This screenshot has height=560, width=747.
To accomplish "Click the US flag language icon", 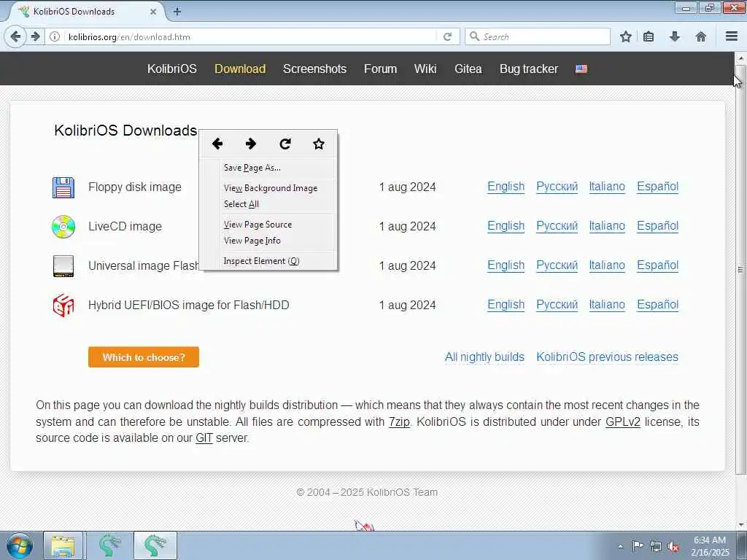I will click(581, 69).
